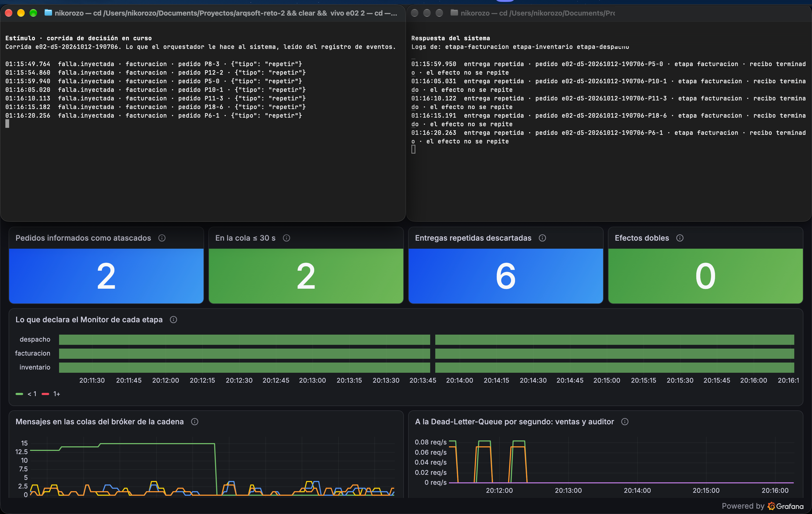Toggle the green '< 1' legend series
The height and width of the screenshot is (514, 812).
26,394
